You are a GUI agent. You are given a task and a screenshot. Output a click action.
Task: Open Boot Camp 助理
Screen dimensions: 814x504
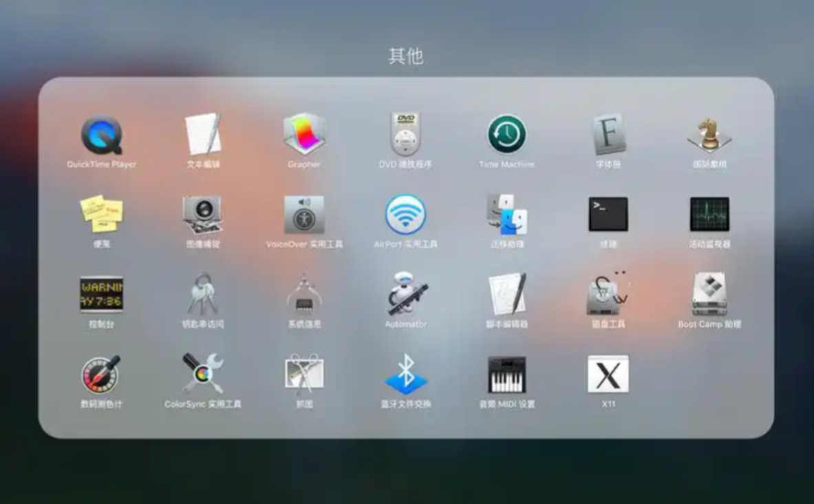[709, 294]
